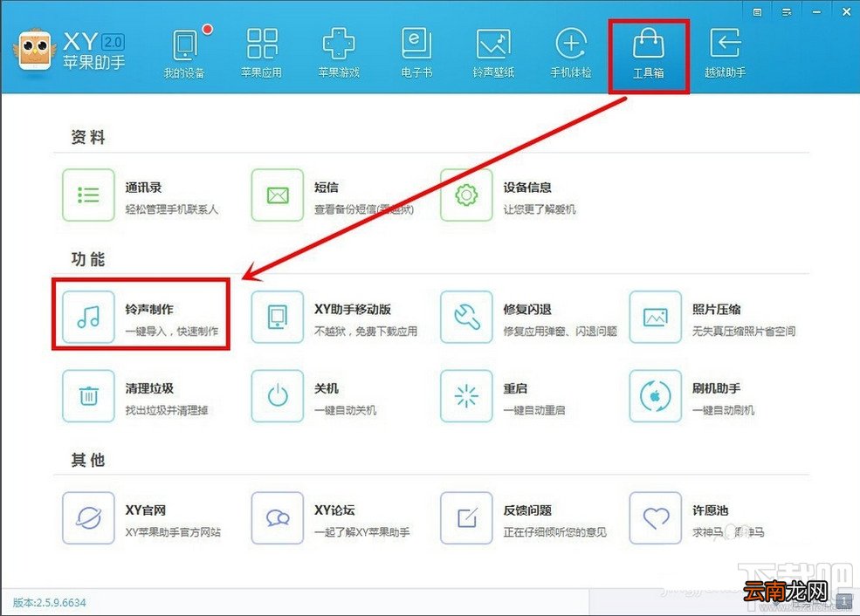Click the 清理垃圾 title text
860x616 pixels.
pyautogui.click(x=149, y=388)
